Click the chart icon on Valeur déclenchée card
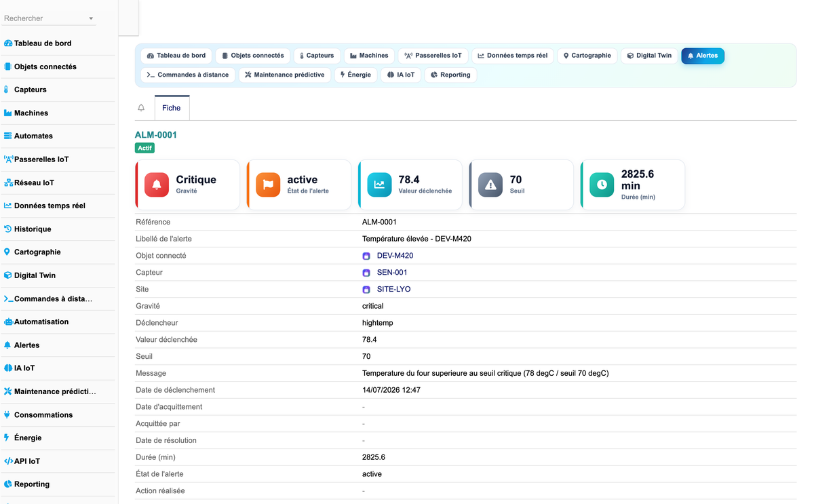The width and height of the screenshot is (814, 504). tap(379, 185)
